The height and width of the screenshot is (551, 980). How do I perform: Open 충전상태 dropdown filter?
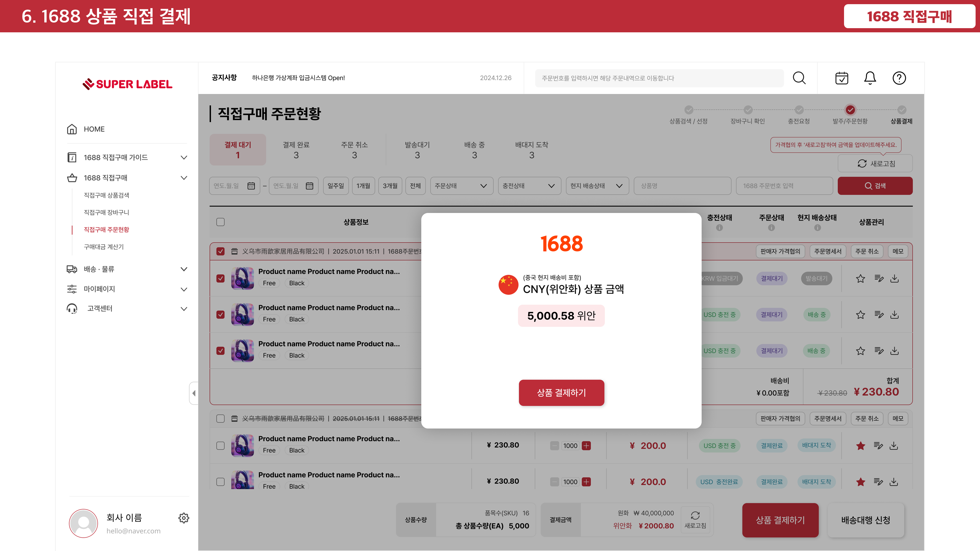tap(529, 186)
